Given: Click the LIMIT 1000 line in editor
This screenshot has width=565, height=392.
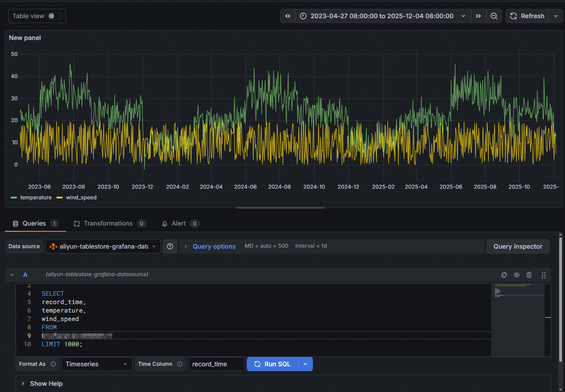Looking at the screenshot, I should (62, 344).
